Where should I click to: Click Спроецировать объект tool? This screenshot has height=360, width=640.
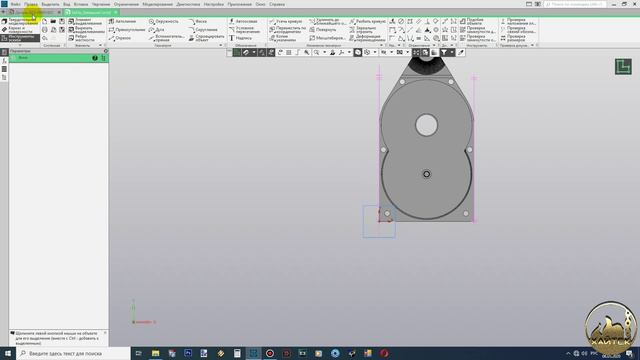click(206, 38)
